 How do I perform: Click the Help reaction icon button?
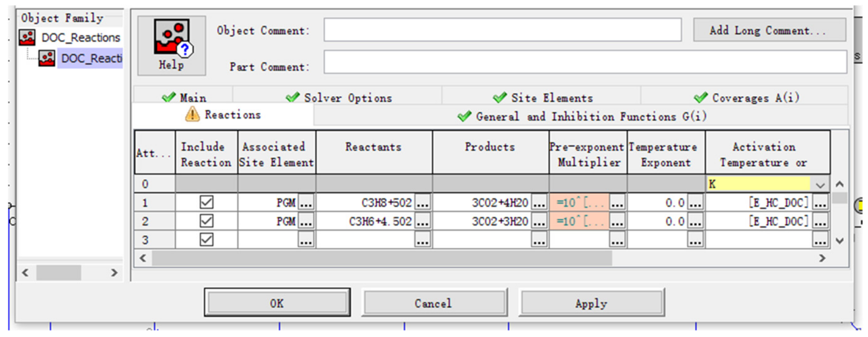click(172, 45)
